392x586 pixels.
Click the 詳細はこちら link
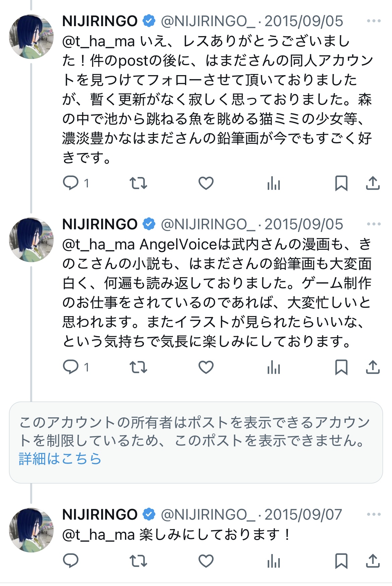pos(60,459)
